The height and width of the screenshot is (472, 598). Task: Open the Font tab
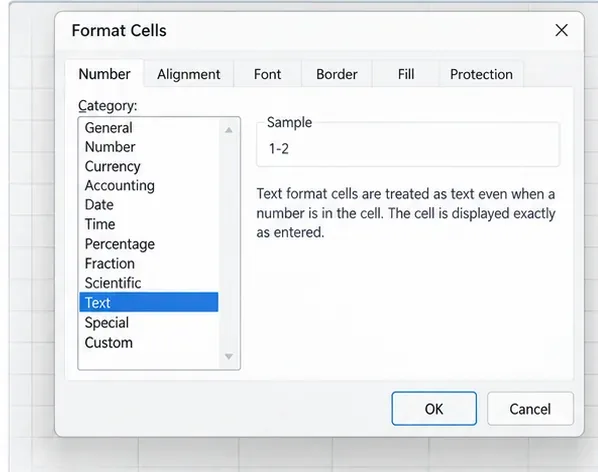click(267, 74)
